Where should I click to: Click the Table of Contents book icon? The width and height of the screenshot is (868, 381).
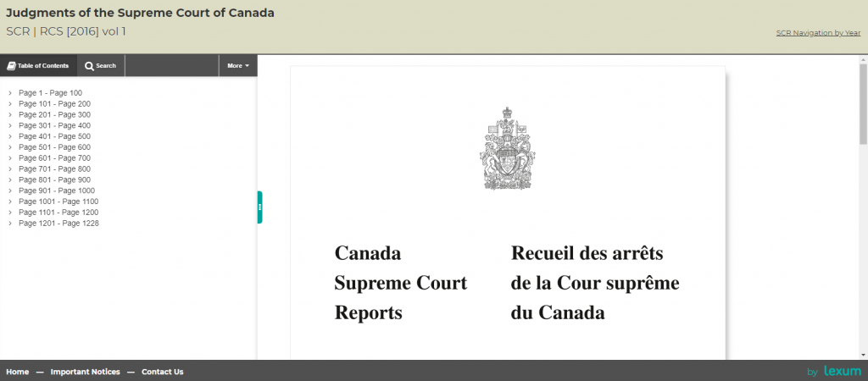(11, 65)
